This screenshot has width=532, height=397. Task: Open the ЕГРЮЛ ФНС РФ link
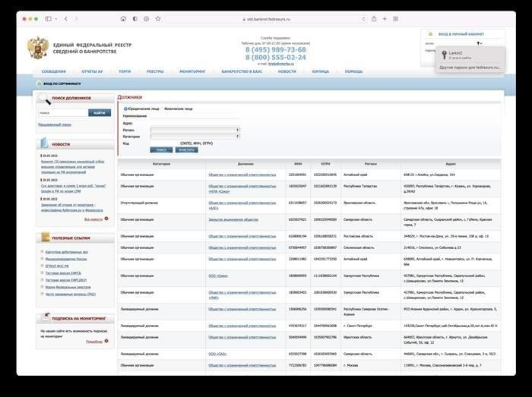57,266
